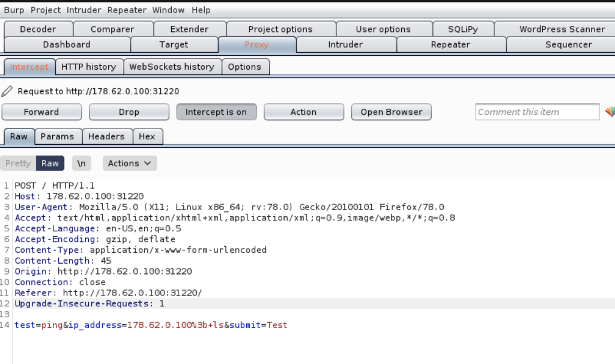Click the Content-Type header line

click(141, 250)
